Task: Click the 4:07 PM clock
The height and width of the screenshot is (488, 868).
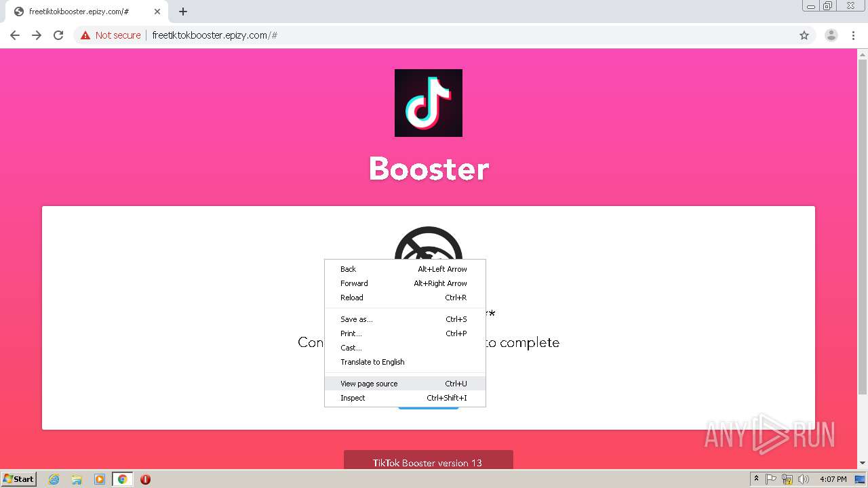Action: pyautogui.click(x=833, y=479)
